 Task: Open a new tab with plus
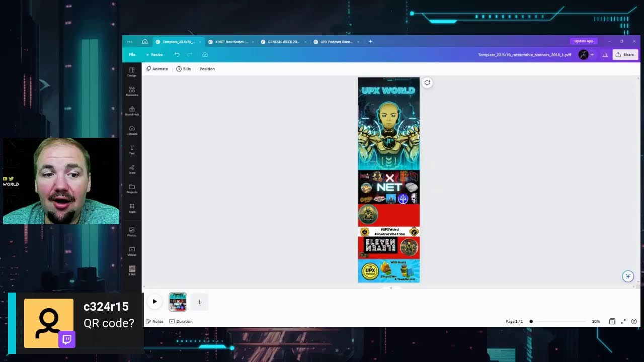(x=370, y=42)
